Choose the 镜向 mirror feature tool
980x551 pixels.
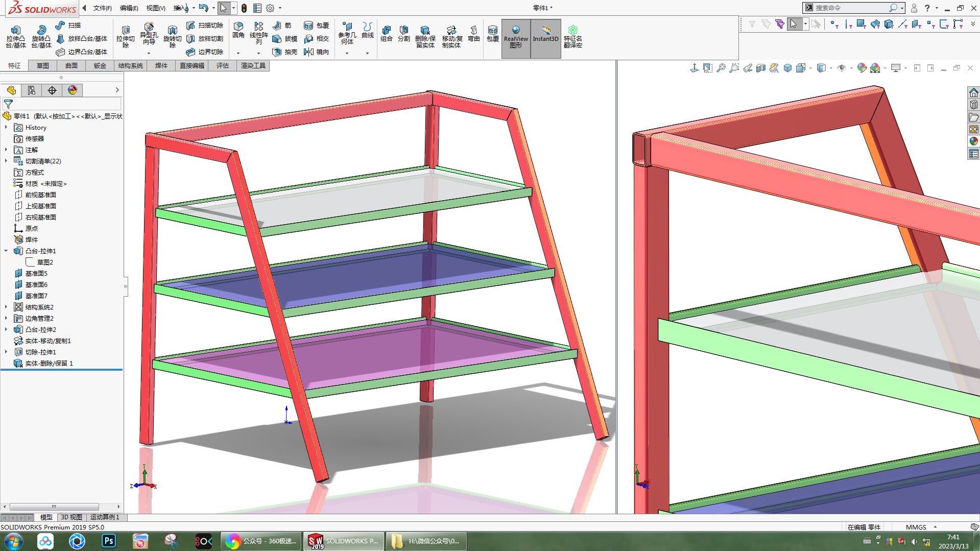(x=317, y=52)
